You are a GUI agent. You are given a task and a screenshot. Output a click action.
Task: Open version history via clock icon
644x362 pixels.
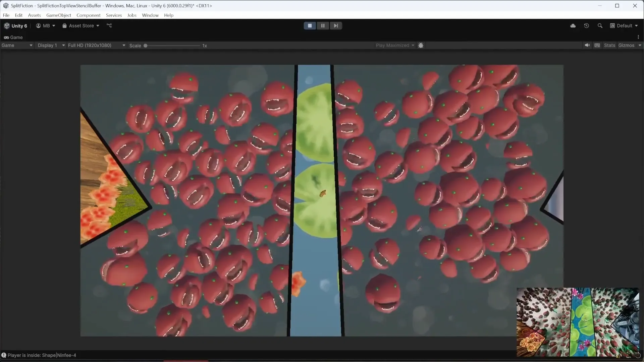point(586,25)
